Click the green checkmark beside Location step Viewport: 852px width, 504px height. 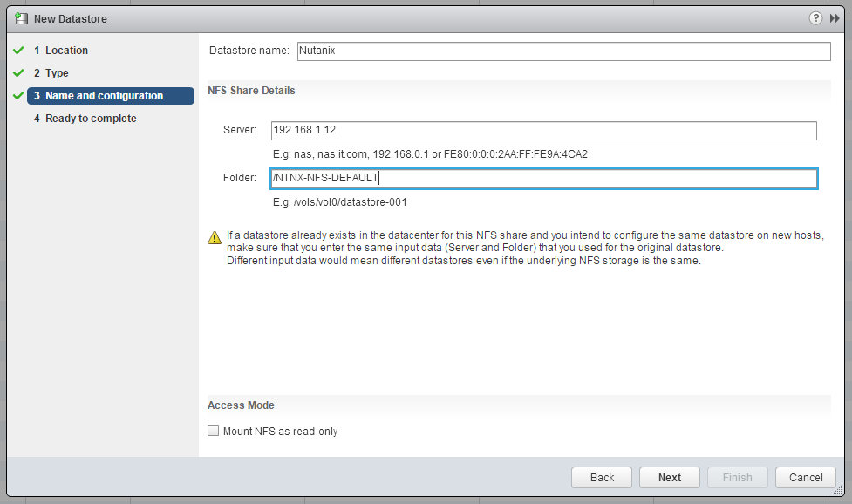coord(17,51)
